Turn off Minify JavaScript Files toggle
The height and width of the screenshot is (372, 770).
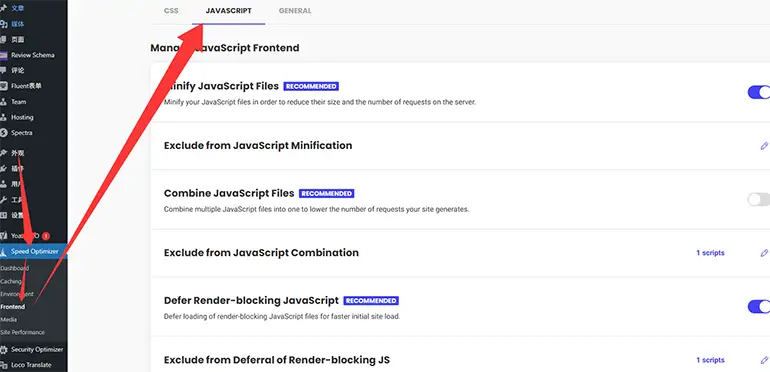(759, 92)
